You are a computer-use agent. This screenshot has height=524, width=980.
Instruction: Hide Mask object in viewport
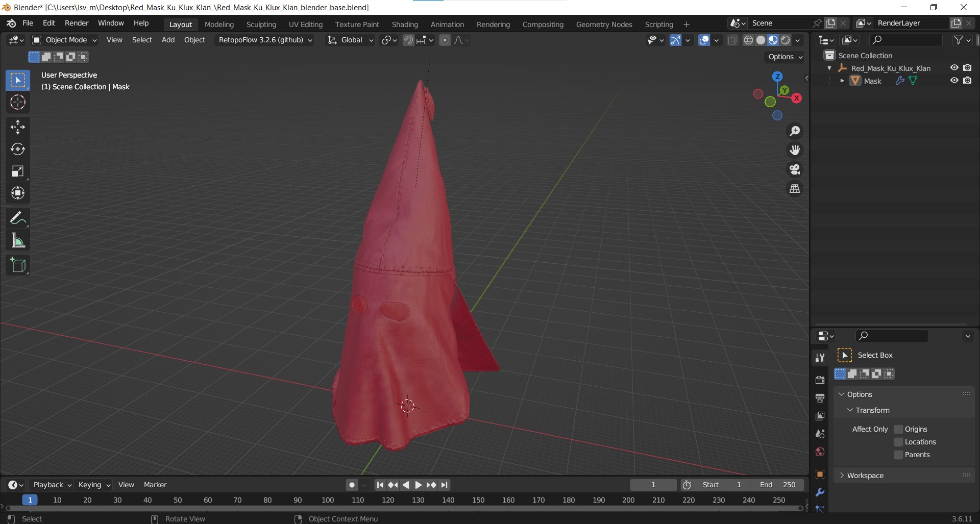click(954, 81)
